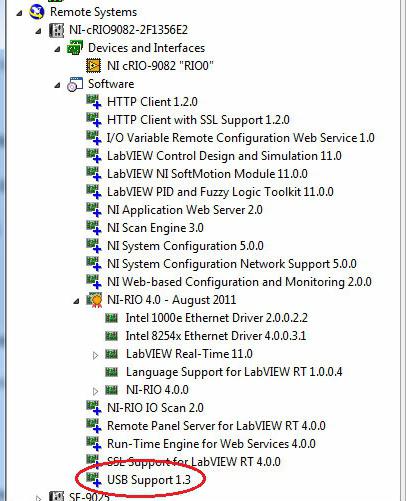
Task: Click the HTTP Client 1.2.0 component icon
Action: click(94, 102)
